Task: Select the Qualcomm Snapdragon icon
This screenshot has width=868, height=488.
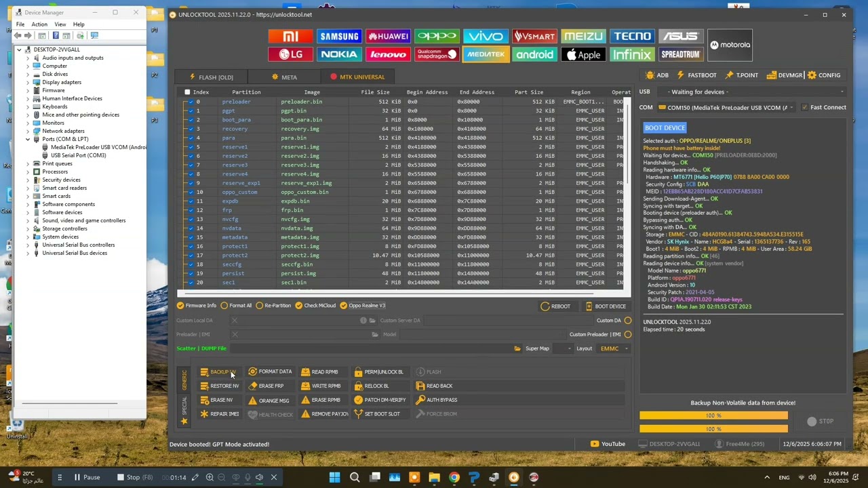Action: tap(437, 54)
